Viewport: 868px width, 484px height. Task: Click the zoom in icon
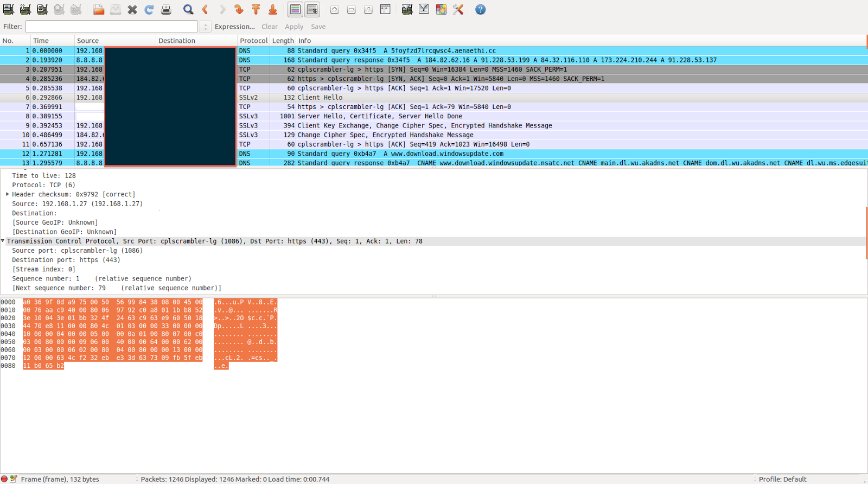(335, 9)
